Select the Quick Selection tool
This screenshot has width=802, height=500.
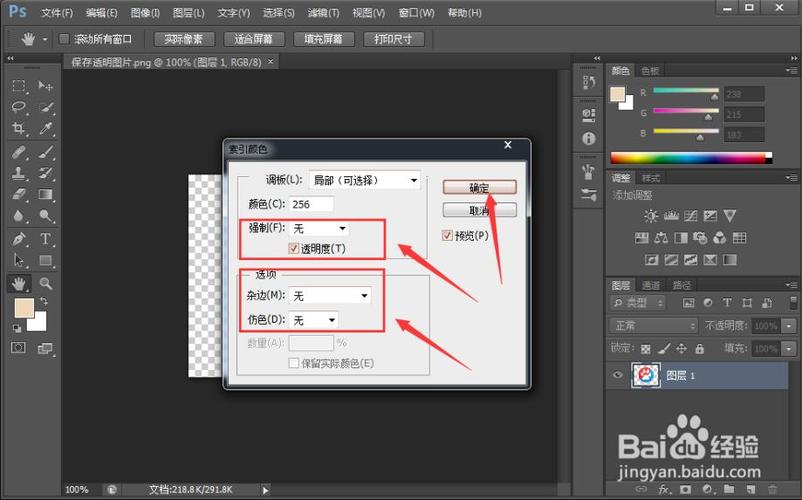coord(46,107)
